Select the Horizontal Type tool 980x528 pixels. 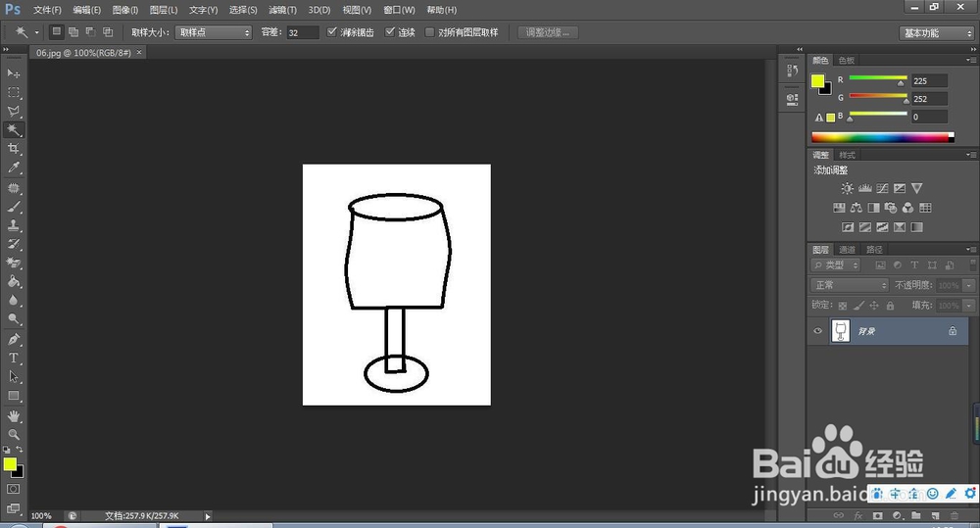tap(13, 358)
